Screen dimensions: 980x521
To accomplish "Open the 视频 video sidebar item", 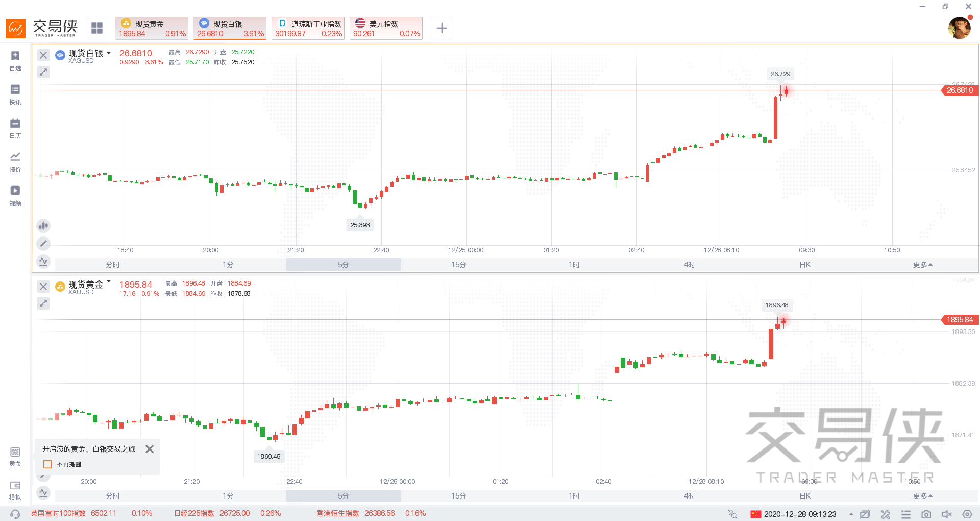I will (15, 196).
